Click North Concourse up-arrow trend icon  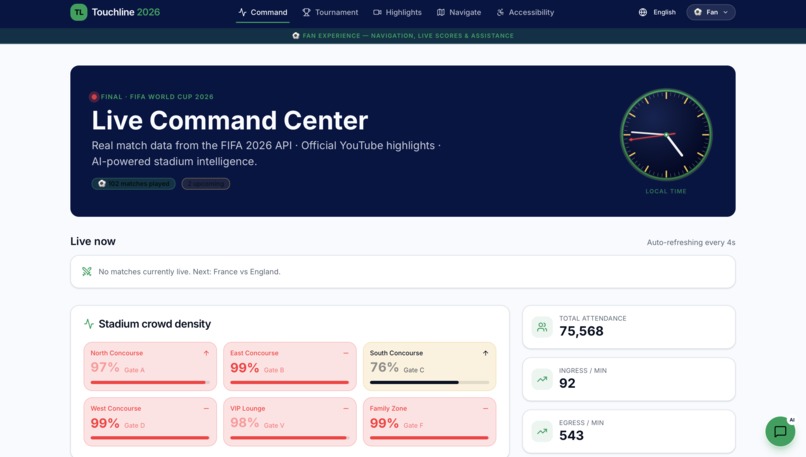(206, 353)
